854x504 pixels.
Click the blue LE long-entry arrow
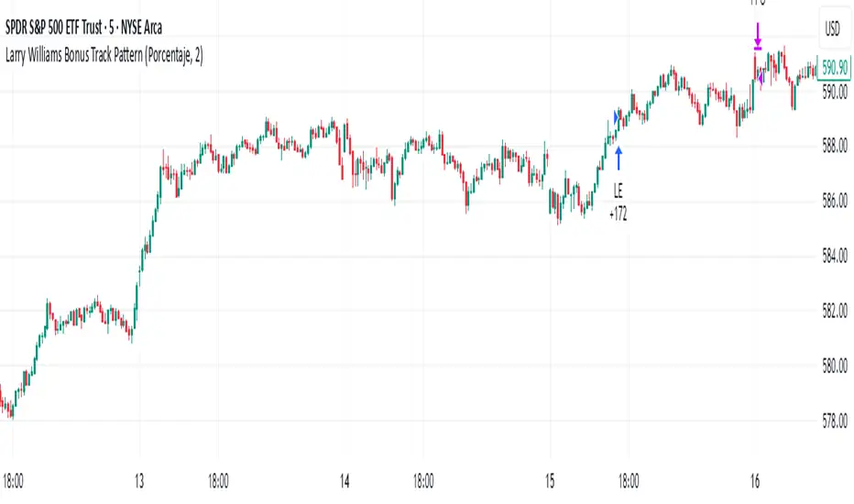tap(619, 158)
